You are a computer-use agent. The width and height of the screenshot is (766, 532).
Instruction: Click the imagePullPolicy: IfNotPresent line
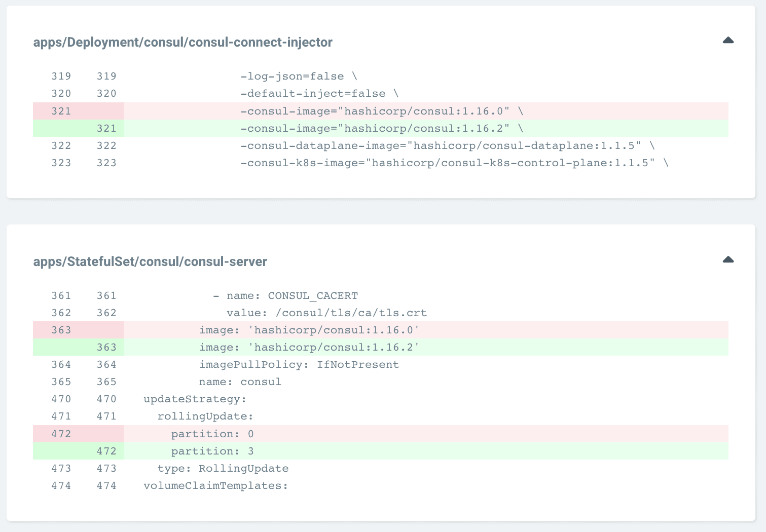click(x=299, y=365)
